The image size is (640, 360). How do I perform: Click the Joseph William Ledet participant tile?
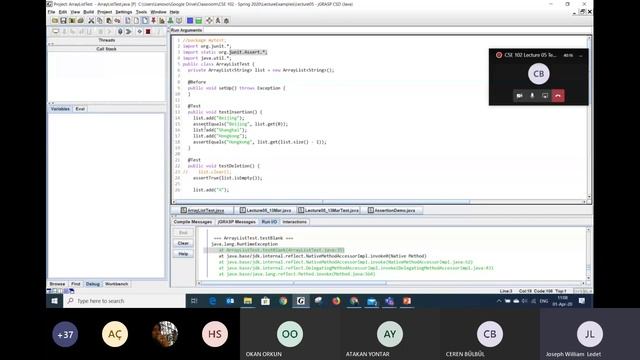point(590,334)
